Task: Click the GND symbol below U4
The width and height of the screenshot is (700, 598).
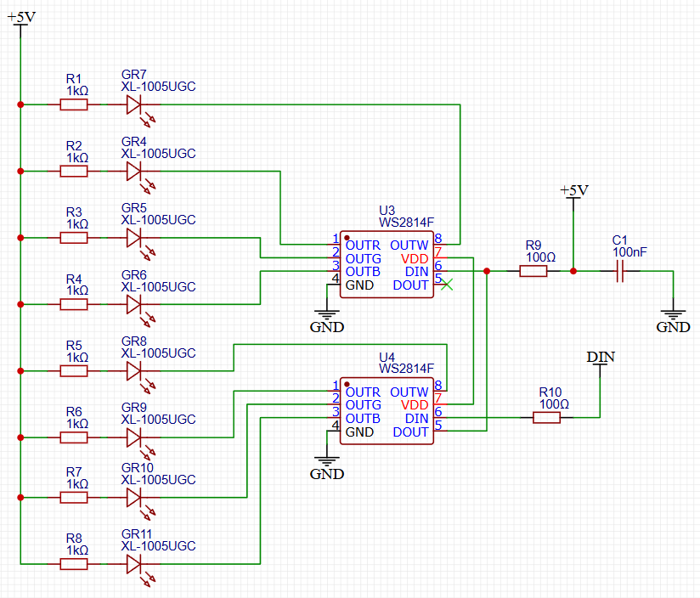Action: (326, 463)
